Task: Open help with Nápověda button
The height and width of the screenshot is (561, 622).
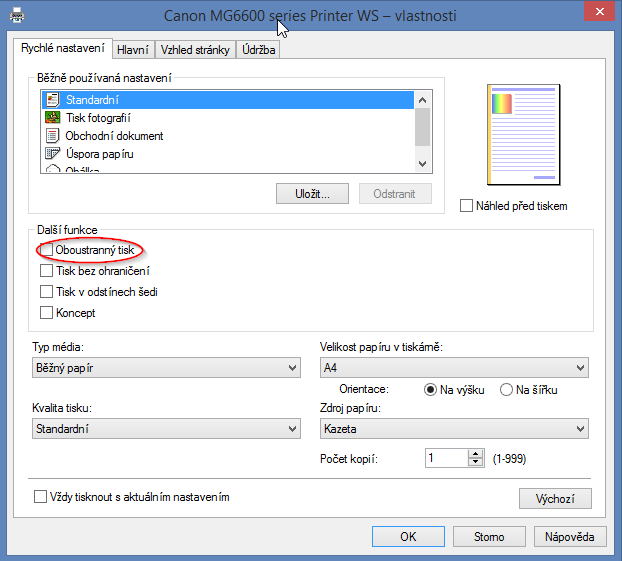Action: 570,536
